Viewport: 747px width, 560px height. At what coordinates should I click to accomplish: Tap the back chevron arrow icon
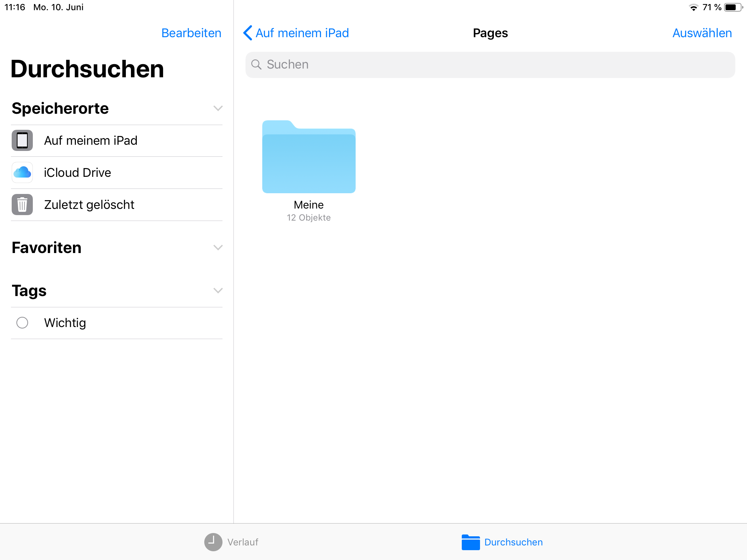[x=248, y=33]
